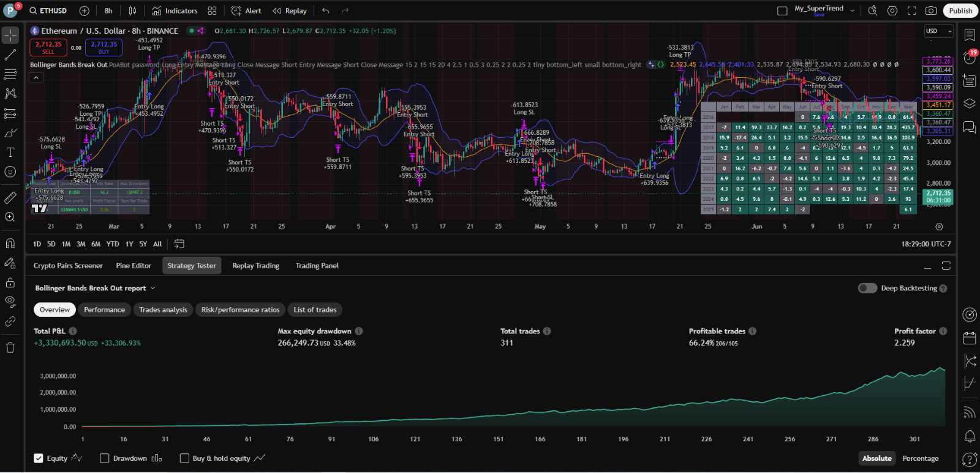The height and width of the screenshot is (473, 980).
Task: Hide all drawings with eye icon
Action: (x=10, y=301)
